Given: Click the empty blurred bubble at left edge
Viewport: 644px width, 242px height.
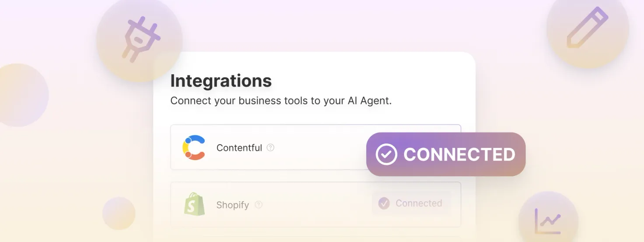Looking at the screenshot, I should (21, 95).
